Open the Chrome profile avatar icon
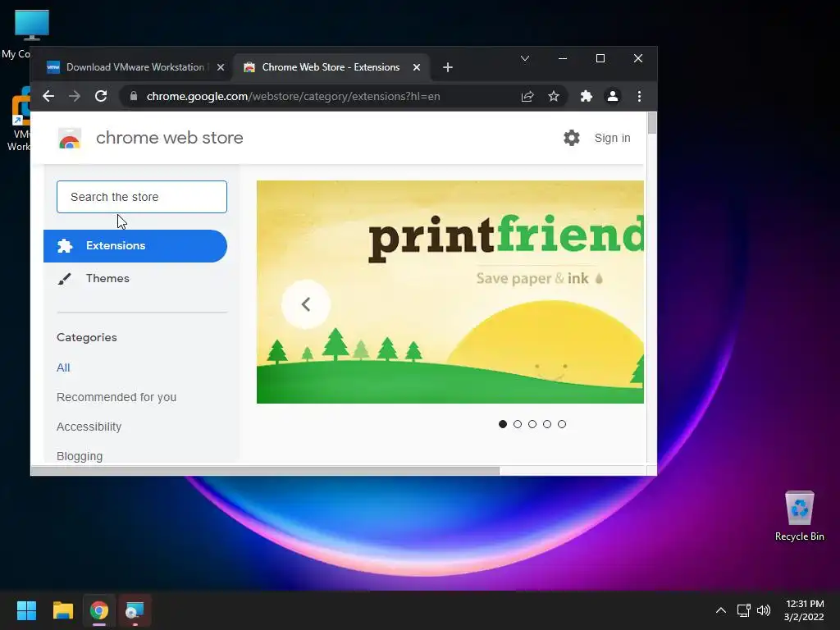Image resolution: width=840 pixels, height=630 pixels. [612, 97]
